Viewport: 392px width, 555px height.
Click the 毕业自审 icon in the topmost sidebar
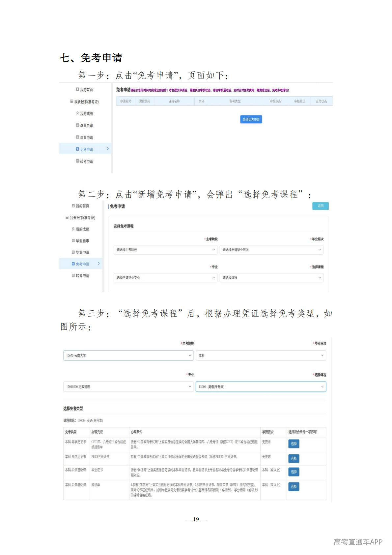pyautogui.click(x=77, y=125)
